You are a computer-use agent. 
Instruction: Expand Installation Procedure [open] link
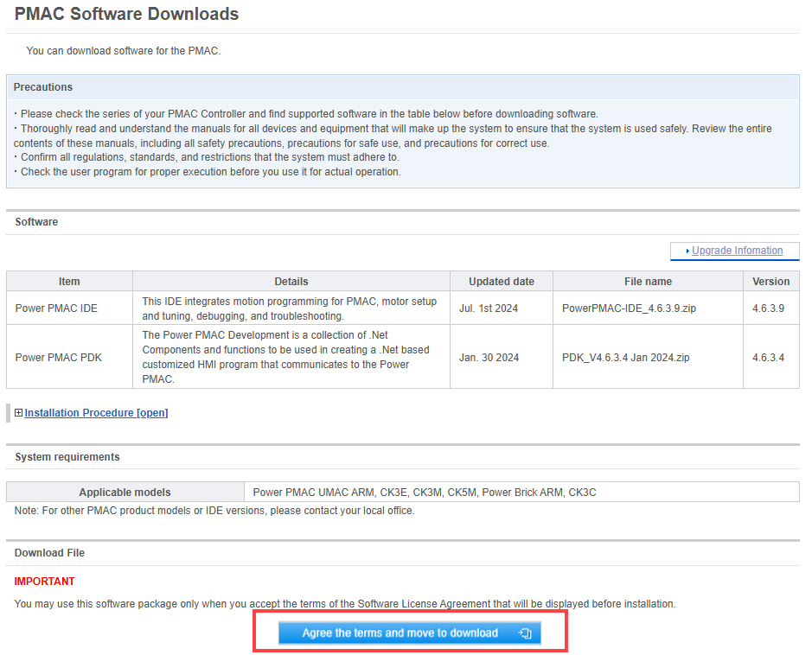(x=96, y=413)
